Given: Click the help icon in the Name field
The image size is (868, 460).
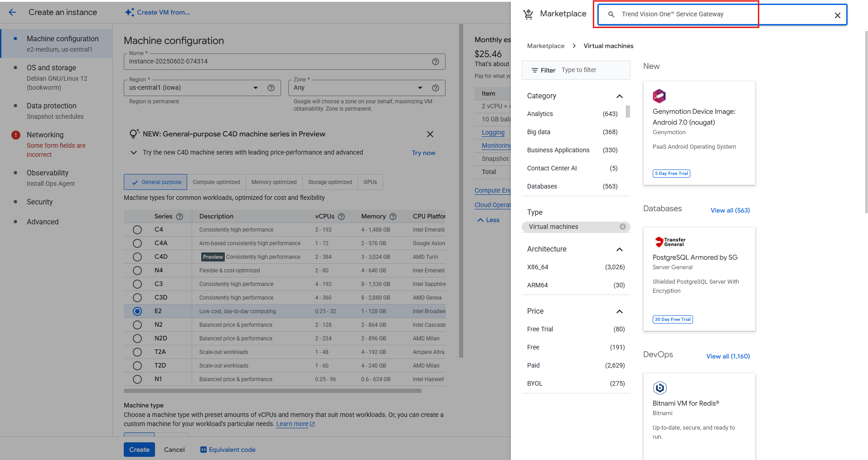Looking at the screenshot, I should point(435,62).
